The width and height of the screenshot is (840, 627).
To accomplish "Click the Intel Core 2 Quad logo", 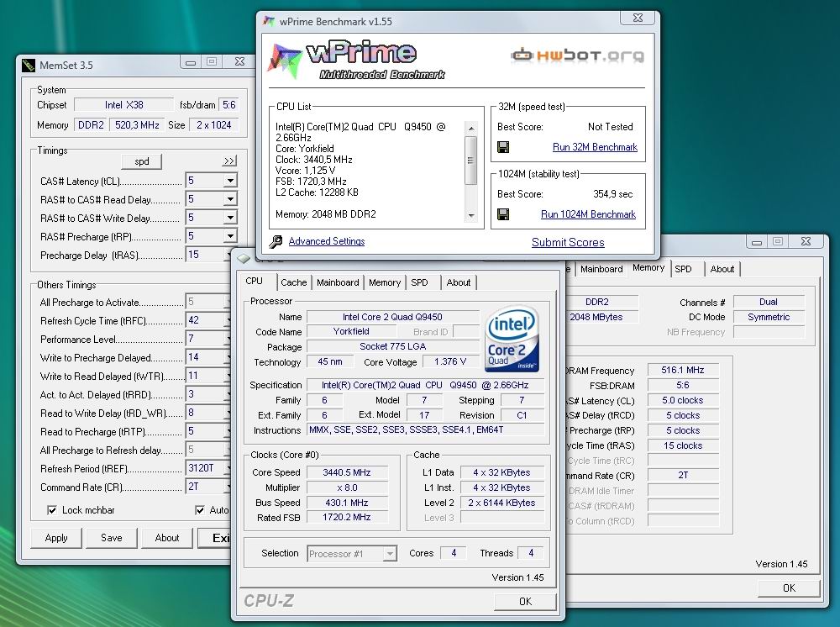I will click(512, 339).
